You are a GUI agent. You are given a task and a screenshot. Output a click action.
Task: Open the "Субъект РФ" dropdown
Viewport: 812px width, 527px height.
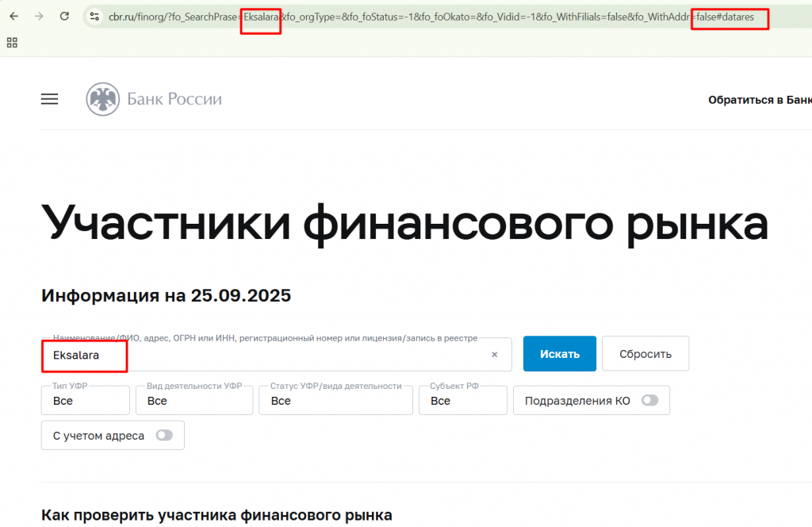click(464, 401)
